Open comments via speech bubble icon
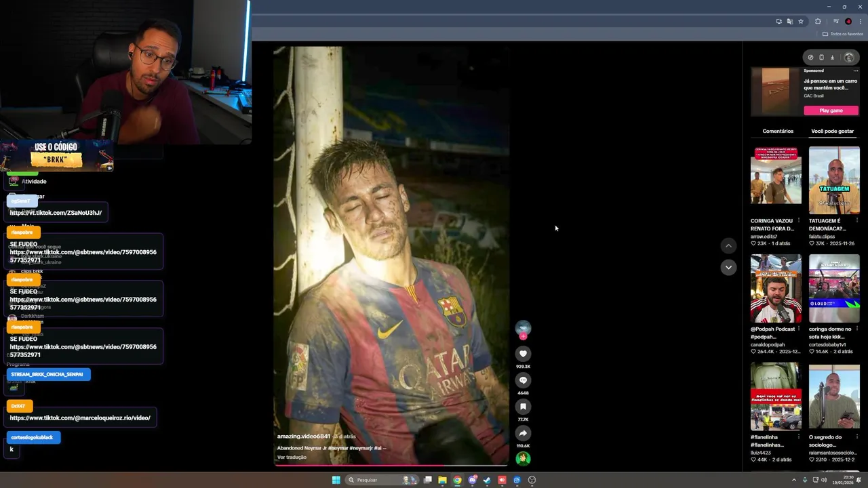Screen dimensions: 868x488 click(523, 380)
